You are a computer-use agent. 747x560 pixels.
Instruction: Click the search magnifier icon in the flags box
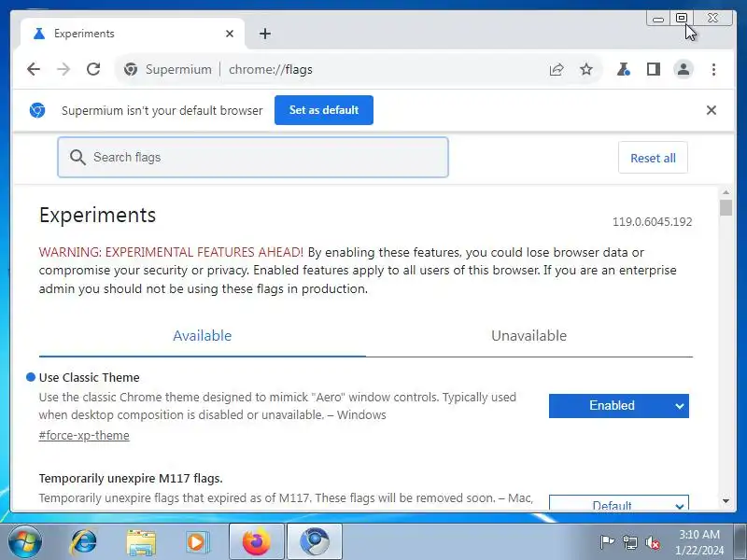78,157
